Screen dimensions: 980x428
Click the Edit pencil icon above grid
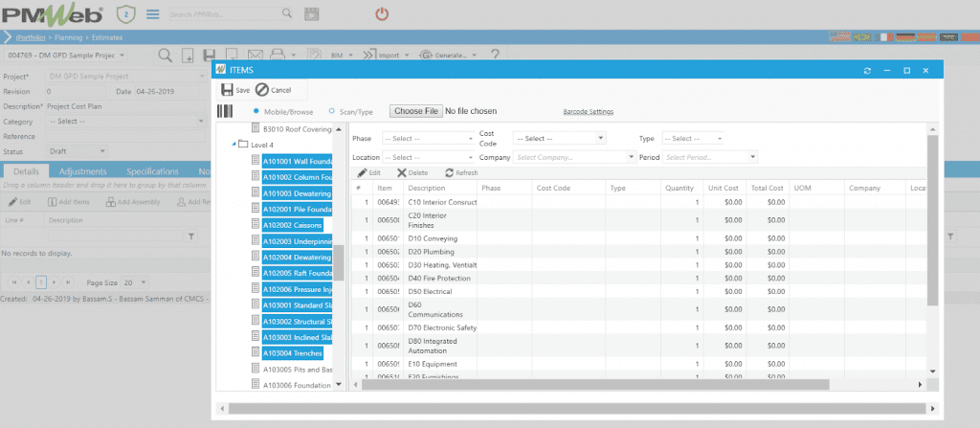[362, 173]
